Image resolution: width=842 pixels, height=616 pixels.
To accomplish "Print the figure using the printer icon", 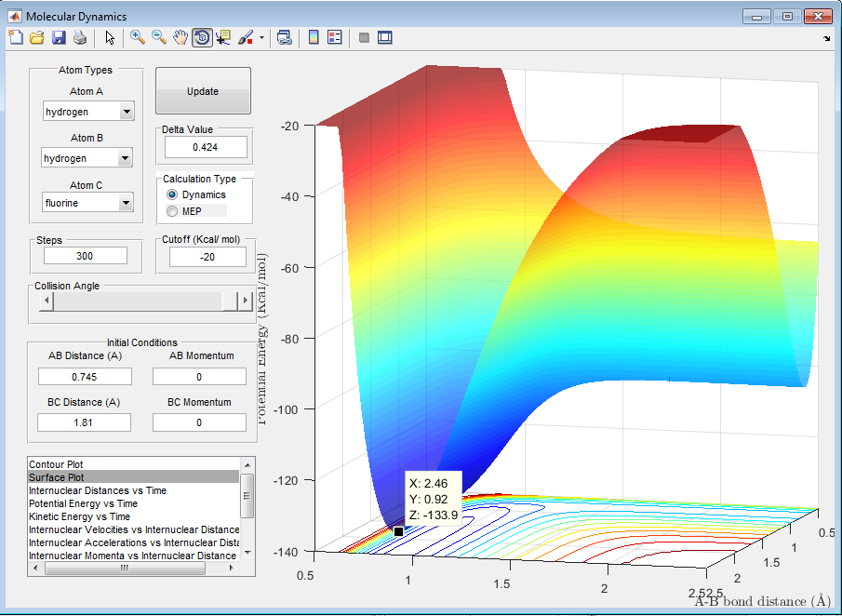I will [x=80, y=37].
